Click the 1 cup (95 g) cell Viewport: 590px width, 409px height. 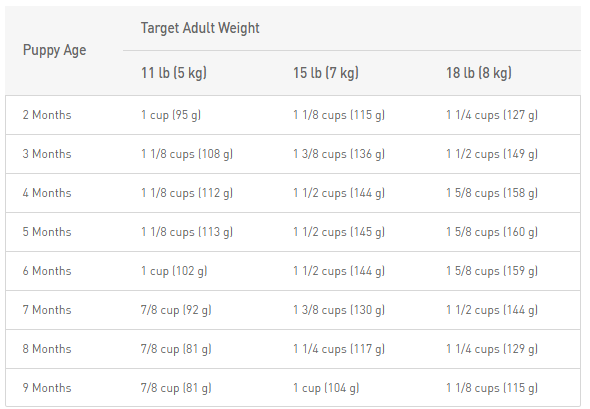coord(171,115)
